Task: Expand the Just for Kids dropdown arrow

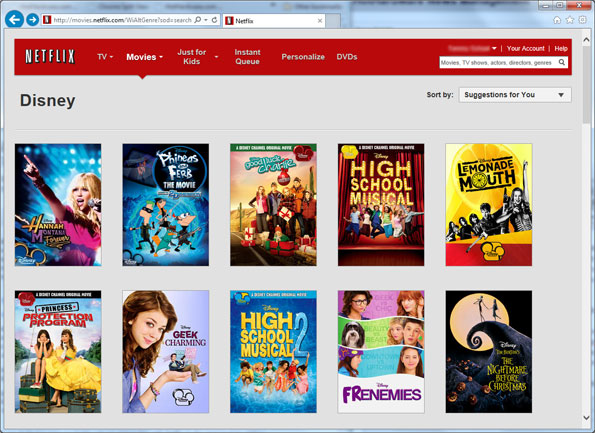Action: (216, 57)
